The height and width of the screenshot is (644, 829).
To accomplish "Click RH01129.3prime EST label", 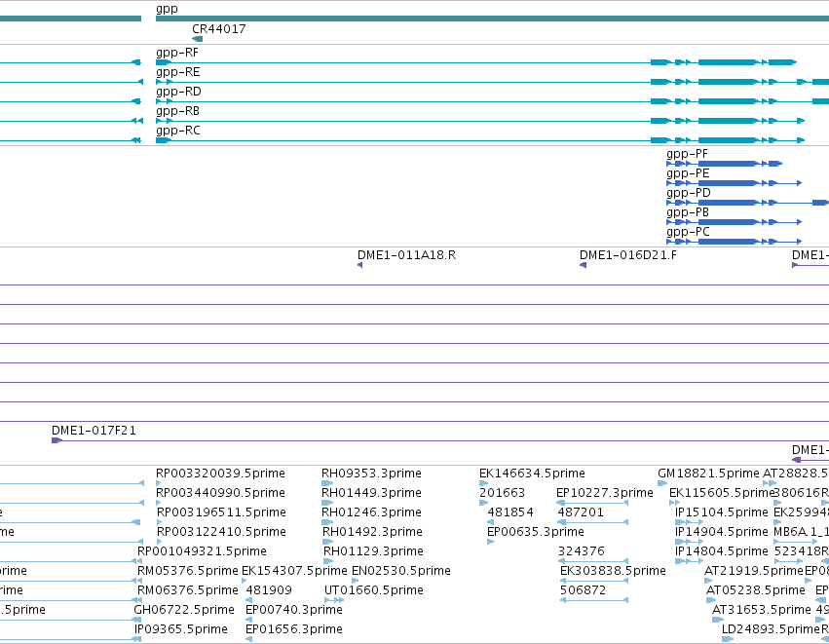I will [x=373, y=551].
